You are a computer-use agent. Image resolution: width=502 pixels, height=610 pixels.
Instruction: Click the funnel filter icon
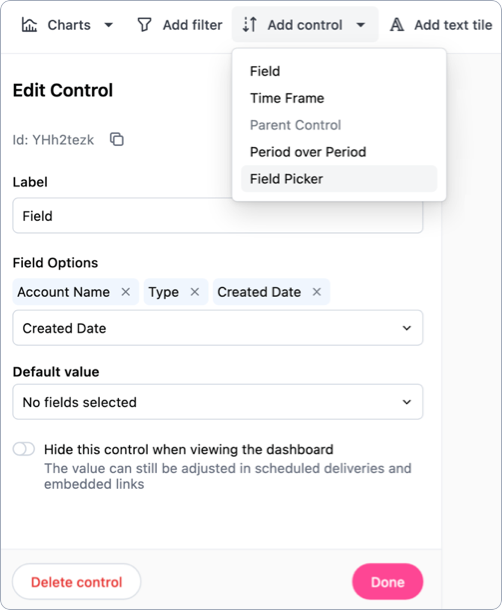point(144,25)
